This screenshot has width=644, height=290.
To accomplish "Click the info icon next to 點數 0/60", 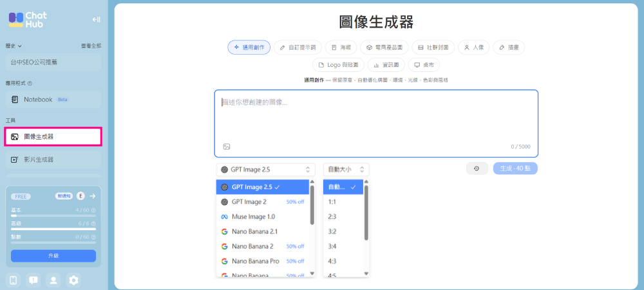I will [x=93, y=237].
